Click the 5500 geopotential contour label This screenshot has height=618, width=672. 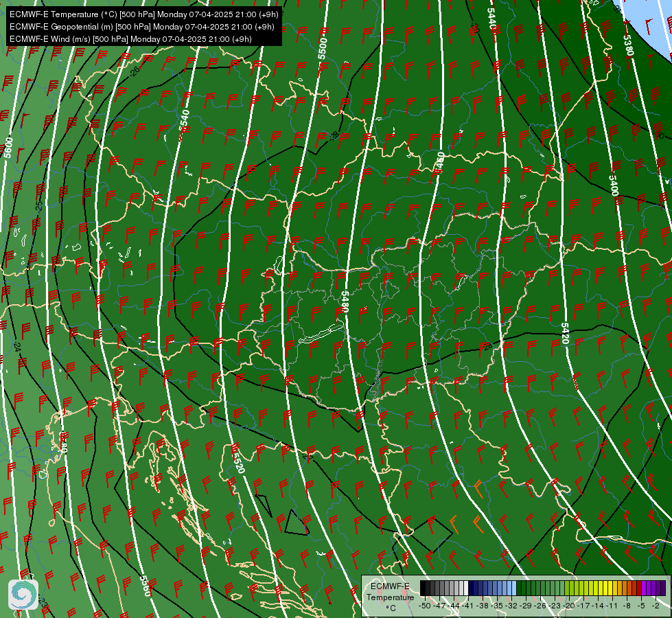[x=323, y=49]
